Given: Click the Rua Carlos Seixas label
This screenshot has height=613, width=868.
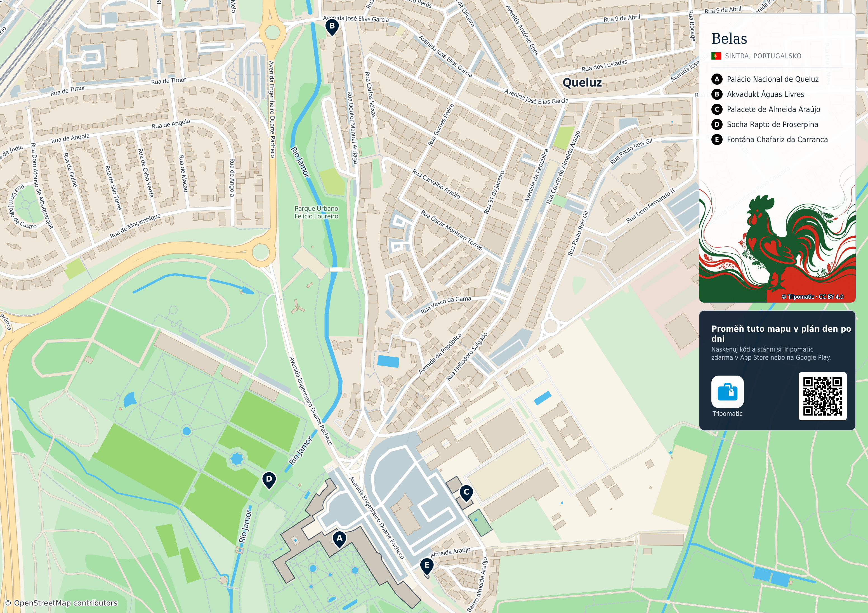Looking at the screenshot, I should [x=370, y=94].
